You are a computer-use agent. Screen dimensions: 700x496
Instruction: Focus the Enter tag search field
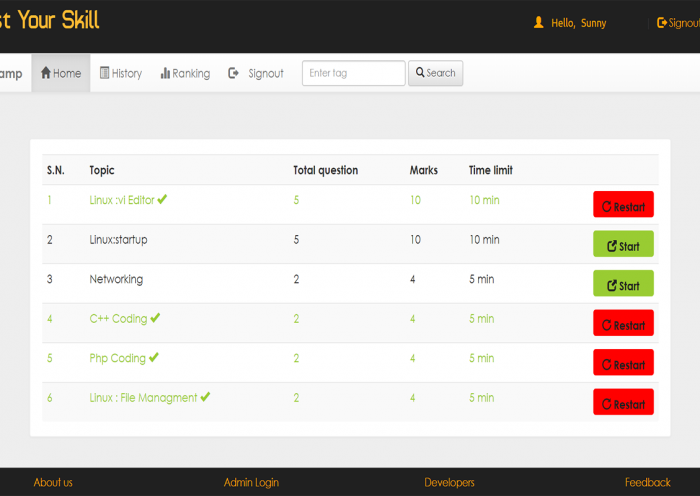[353, 73]
